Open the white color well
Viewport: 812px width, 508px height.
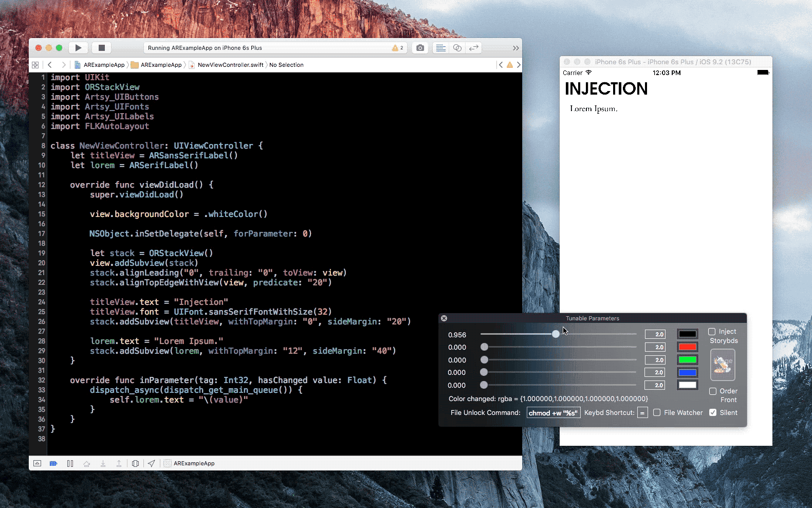[687, 385]
